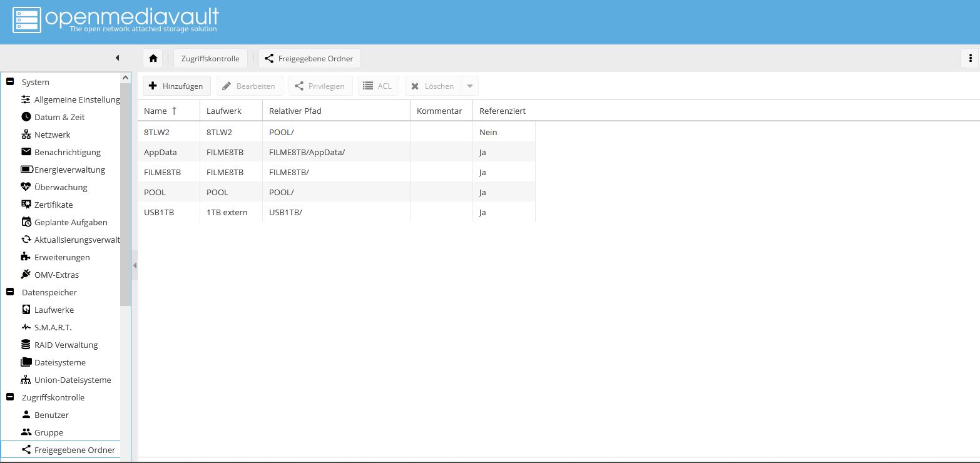This screenshot has width=980, height=463.
Task: Select Freigegebene Ordner in sidebar
Action: 60,450
